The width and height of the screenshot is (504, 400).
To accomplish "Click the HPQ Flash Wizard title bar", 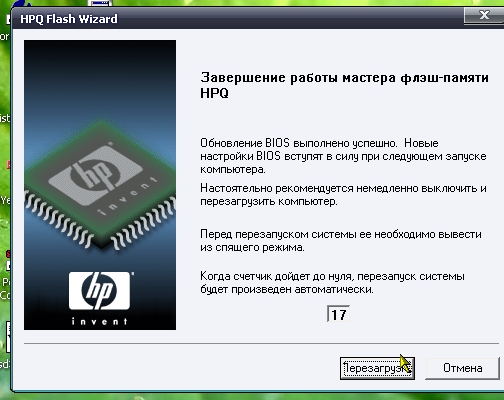I will tap(233, 19).
